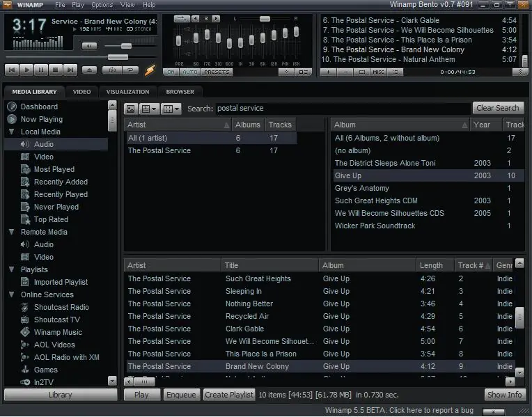The width and height of the screenshot is (532, 417).
Task: Toggle equalizer AUTO mode
Action: (190, 72)
